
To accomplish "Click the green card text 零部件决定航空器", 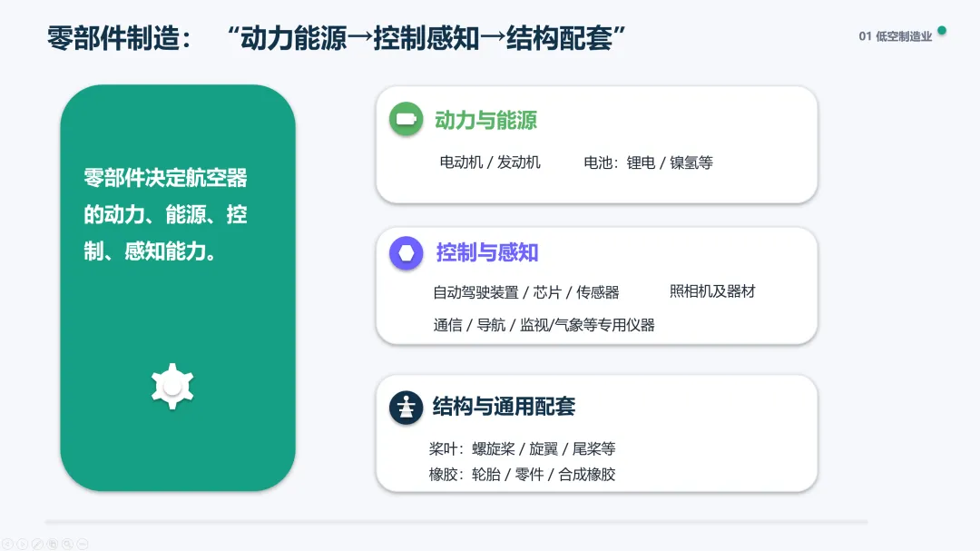I will pyautogui.click(x=166, y=178).
